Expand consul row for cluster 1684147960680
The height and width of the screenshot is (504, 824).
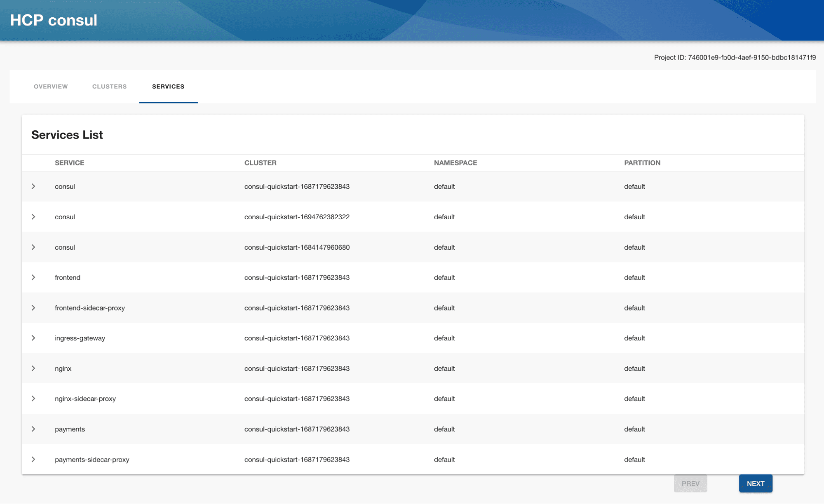pyautogui.click(x=33, y=247)
